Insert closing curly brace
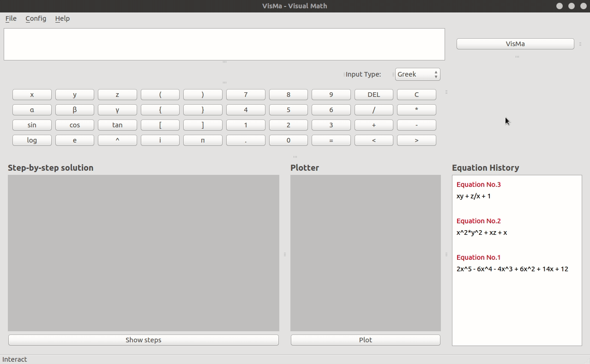This screenshot has width=590, height=364. tap(203, 110)
